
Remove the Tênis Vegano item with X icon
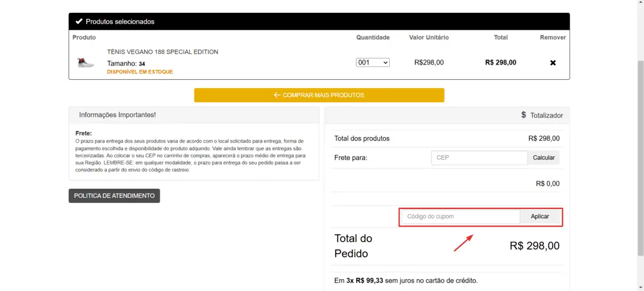pos(553,63)
